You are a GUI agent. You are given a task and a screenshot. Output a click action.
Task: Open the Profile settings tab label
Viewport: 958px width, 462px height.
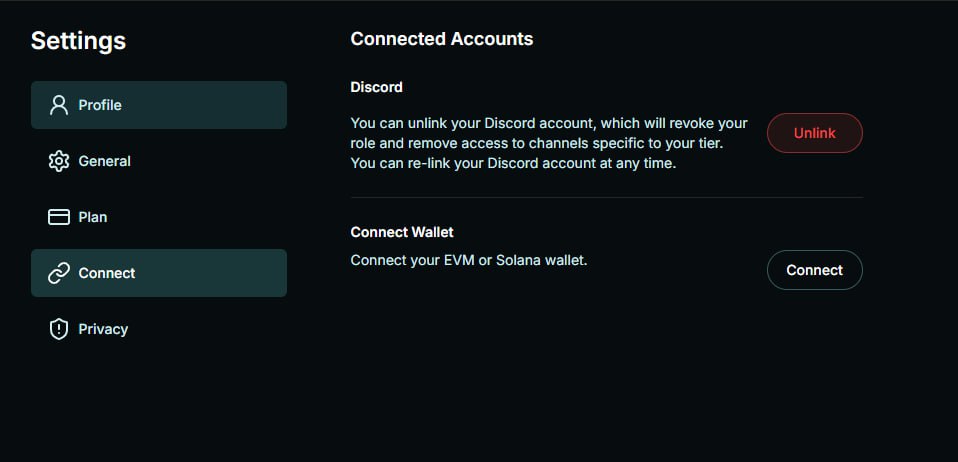pos(100,105)
